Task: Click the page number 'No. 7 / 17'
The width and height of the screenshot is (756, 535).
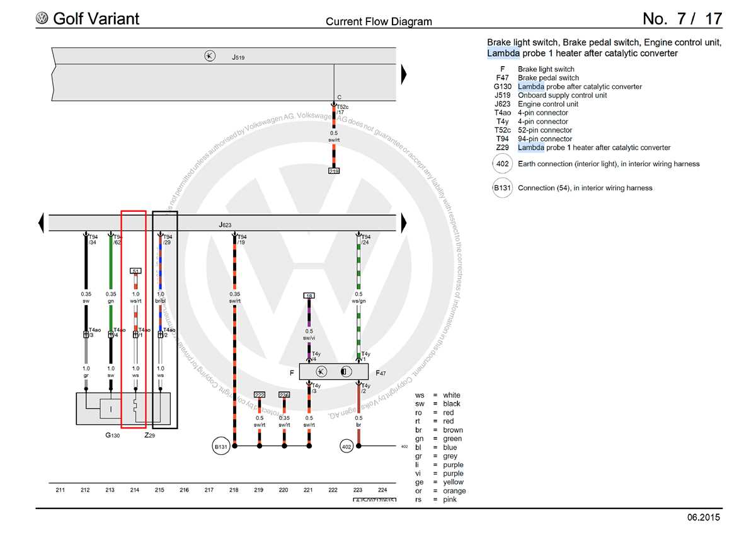Action: click(682, 19)
